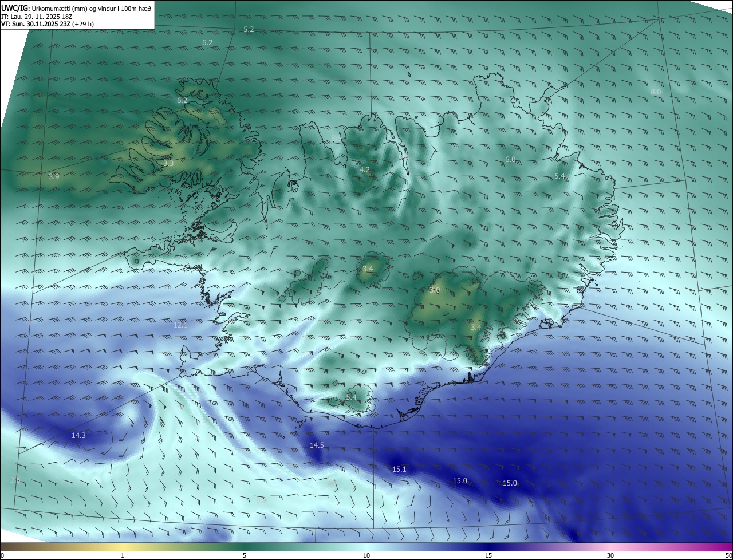Click the 5.2 value label near the north edge
The height and width of the screenshot is (560, 733).
[249, 29]
